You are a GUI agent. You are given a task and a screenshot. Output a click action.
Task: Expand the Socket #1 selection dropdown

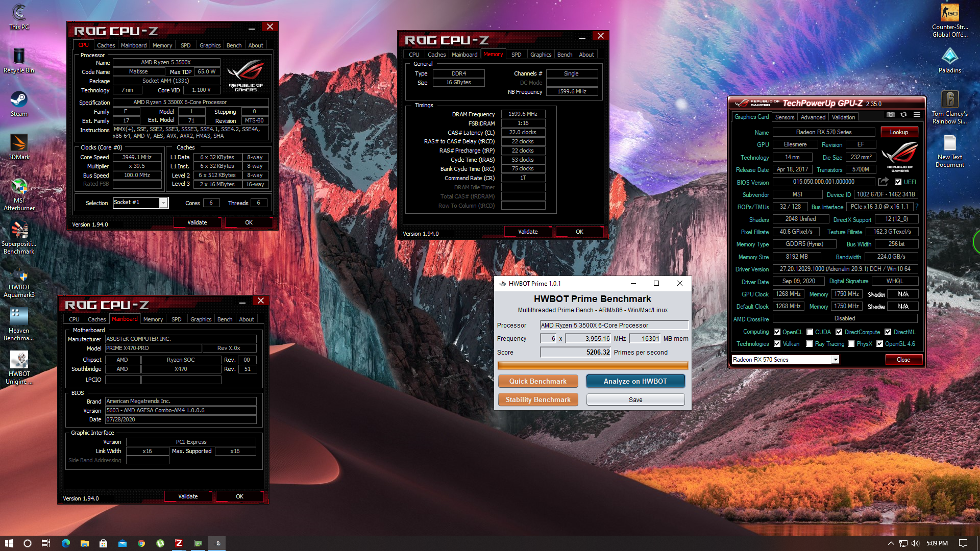pyautogui.click(x=163, y=203)
